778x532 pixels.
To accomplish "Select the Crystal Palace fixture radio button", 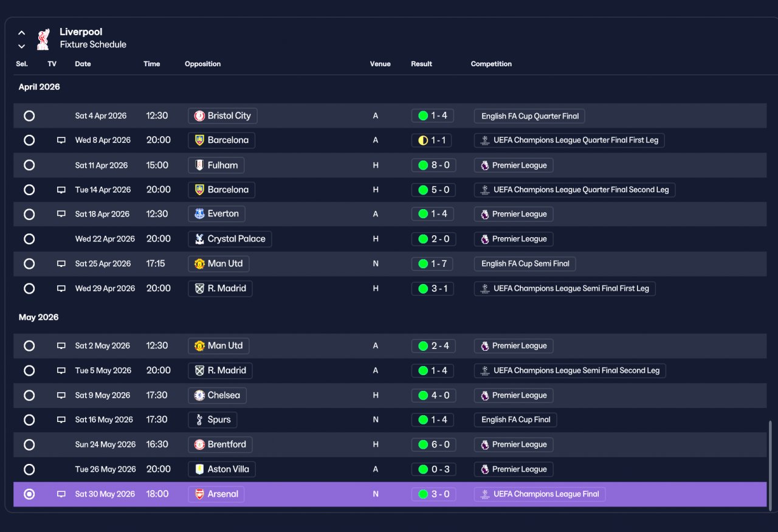I will point(29,239).
